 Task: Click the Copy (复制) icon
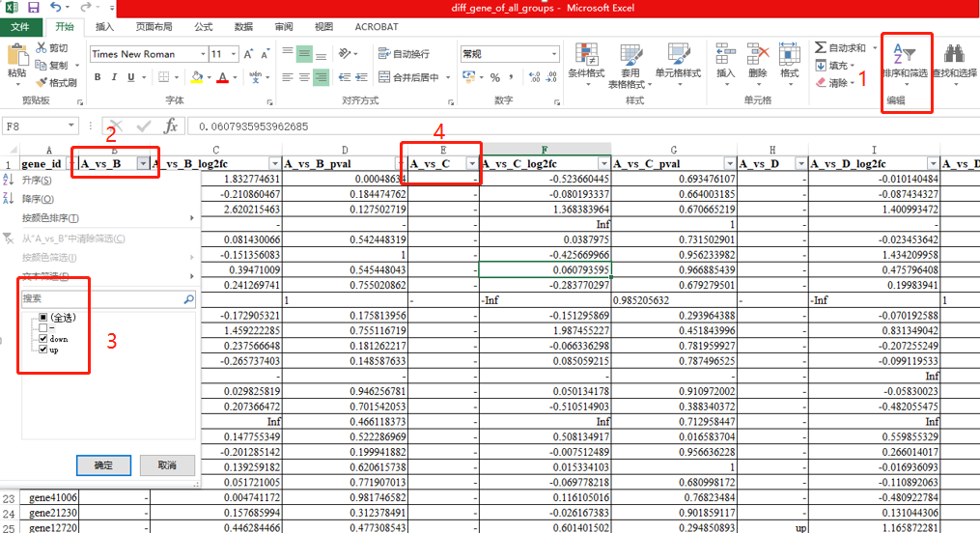click(42, 65)
